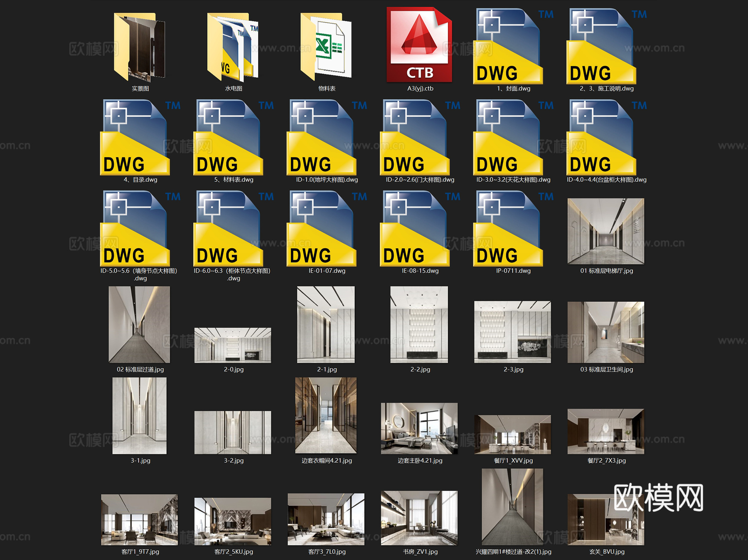This screenshot has height=560, width=748.
Task: Click the label 'ID-4.0~4.4(台盆柜大样图).dwg'
Action: (x=607, y=180)
